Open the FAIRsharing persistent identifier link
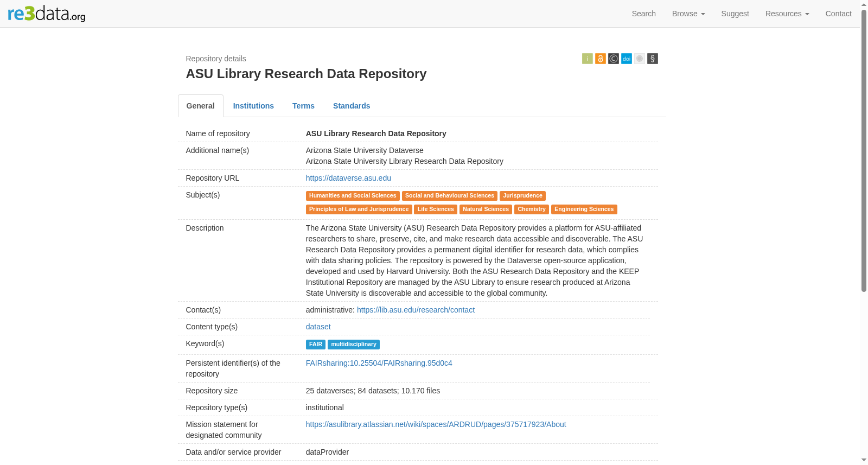Image resolution: width=868 pixels, height=465 pixels. point(379,363)
